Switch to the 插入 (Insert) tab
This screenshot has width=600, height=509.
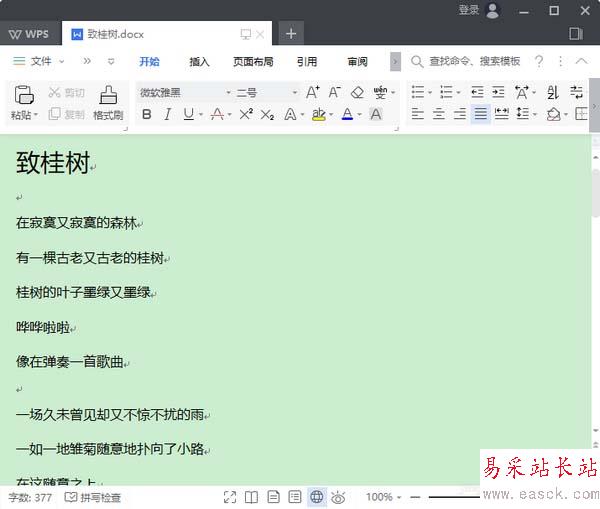click(199, 61)
